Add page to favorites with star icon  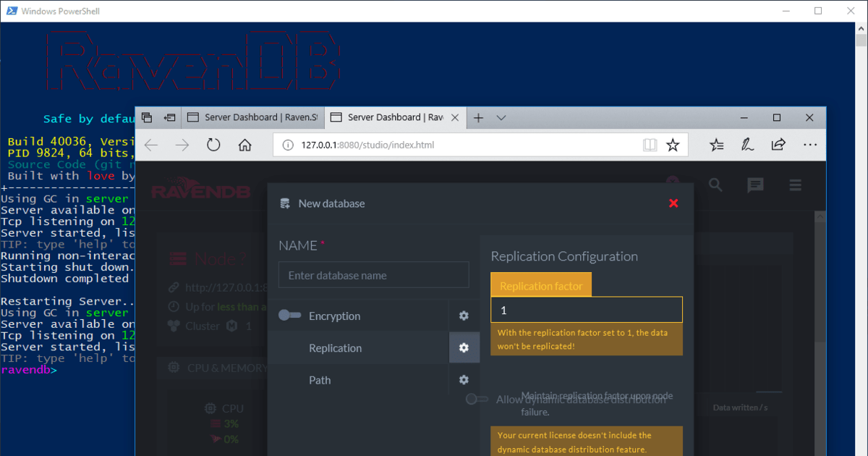tap(673, 145)
